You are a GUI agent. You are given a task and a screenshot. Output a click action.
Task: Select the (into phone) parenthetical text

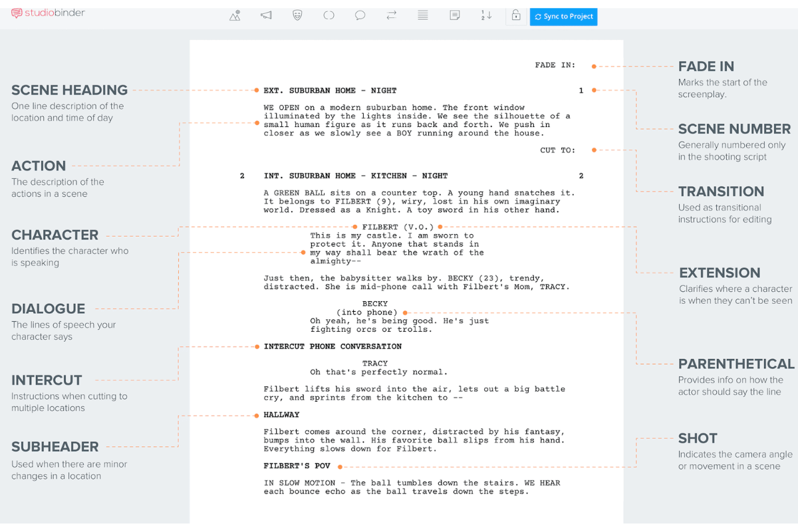(x=366, y=313)
